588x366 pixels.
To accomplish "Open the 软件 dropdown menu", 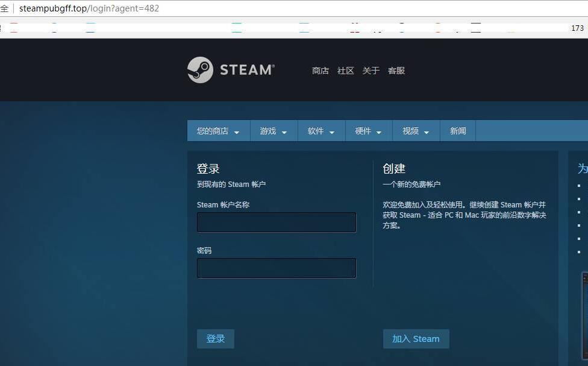I will [x=321, y=131].
